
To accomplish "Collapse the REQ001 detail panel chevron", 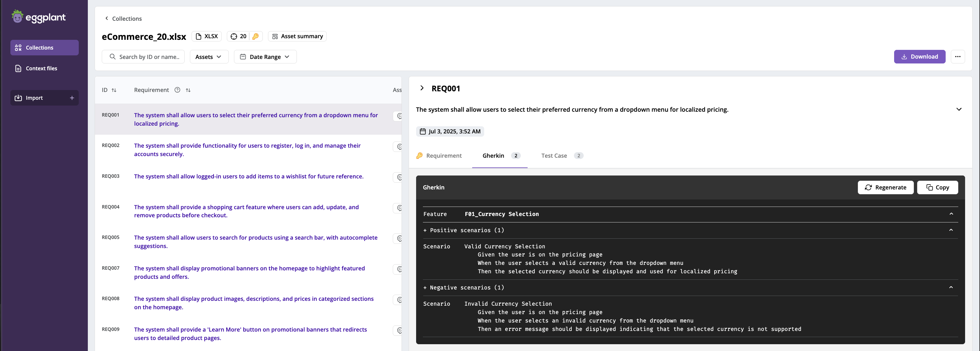I will 422,88.
